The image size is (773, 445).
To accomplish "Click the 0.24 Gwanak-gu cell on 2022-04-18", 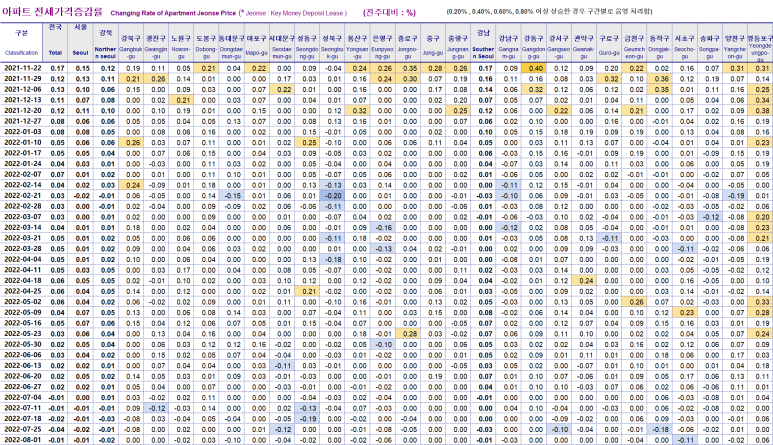I will (x=584, y=280).
